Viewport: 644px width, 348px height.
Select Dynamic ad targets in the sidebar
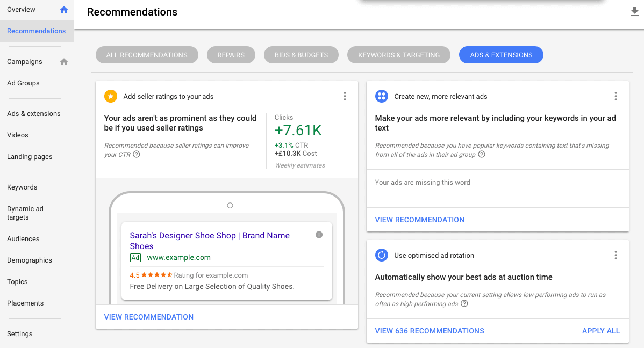point(25,213)
